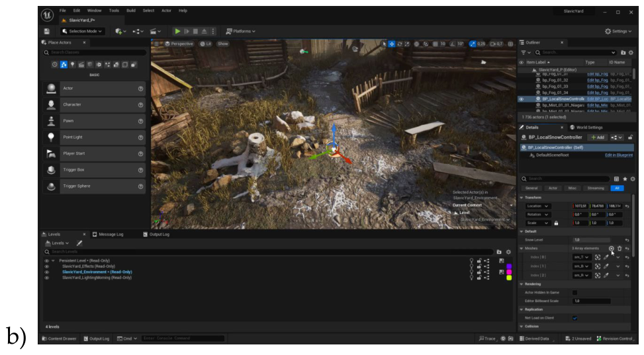This screenshot has height=355, width=644.
Task: Toggle visibility of BP_LocalSnowController in Outliner
Action: pos(521,99)
